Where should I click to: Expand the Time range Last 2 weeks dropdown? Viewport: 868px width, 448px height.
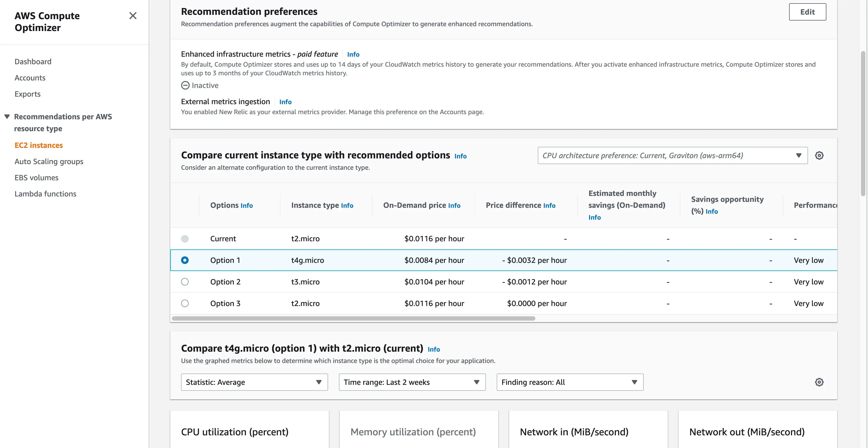tap(411, 382)
